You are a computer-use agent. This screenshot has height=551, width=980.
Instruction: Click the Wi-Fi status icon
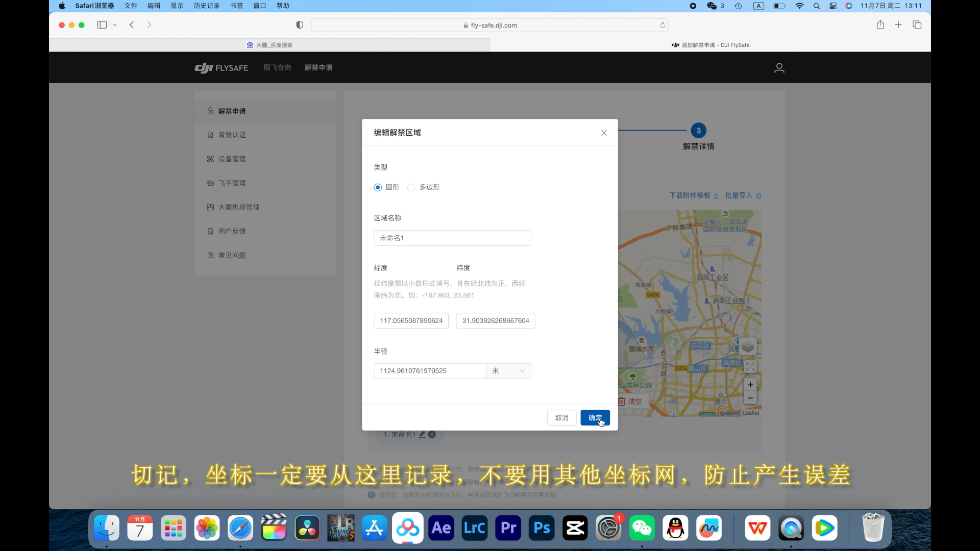point(799,6)
